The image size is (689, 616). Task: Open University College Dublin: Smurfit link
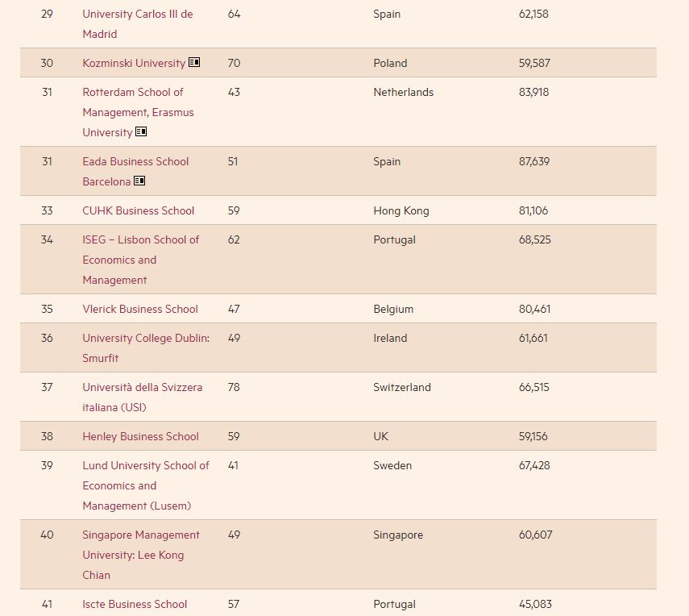point(146,348)
